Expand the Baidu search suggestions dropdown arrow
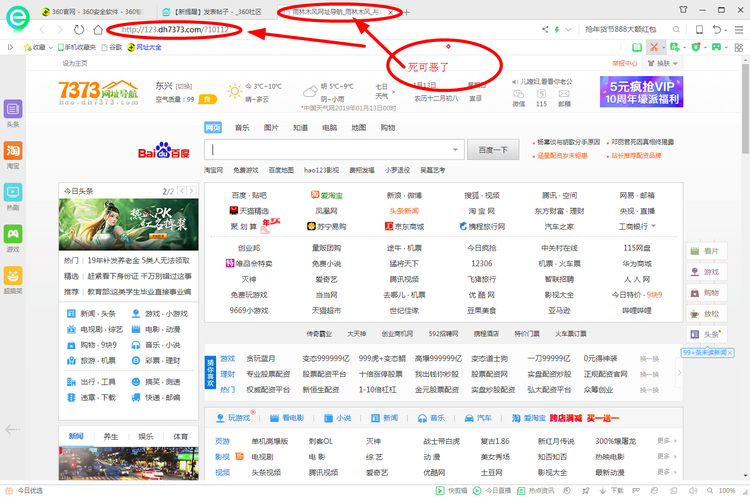This screenshot has width=750, height=497. 455,150
